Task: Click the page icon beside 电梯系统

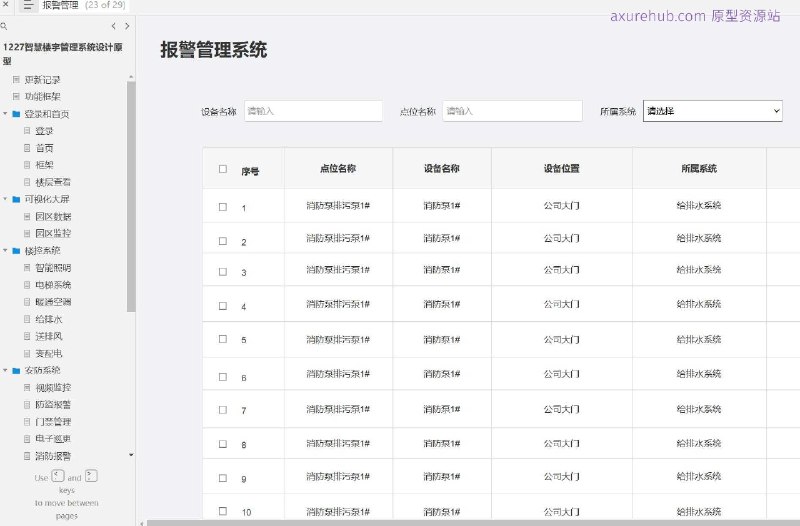Action: [x=27, y=285]
